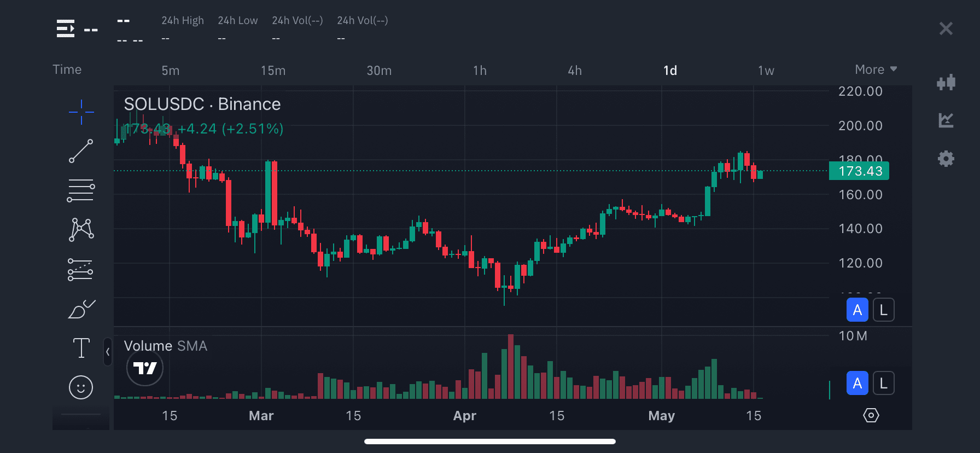Open the prediction and measurement tool
This screenshot has width=980, height=453.
(x=80, y=270)
